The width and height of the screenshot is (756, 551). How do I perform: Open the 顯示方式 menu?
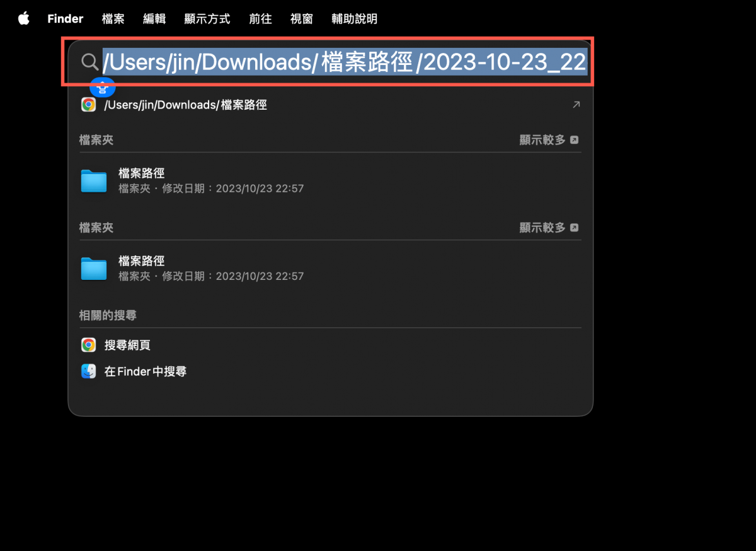(207, 19)
